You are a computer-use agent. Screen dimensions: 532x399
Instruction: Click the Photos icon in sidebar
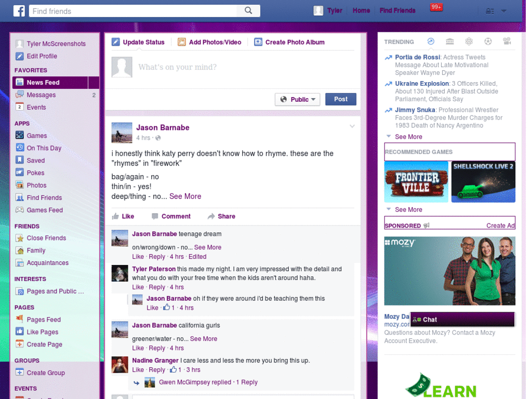(20, 185)
